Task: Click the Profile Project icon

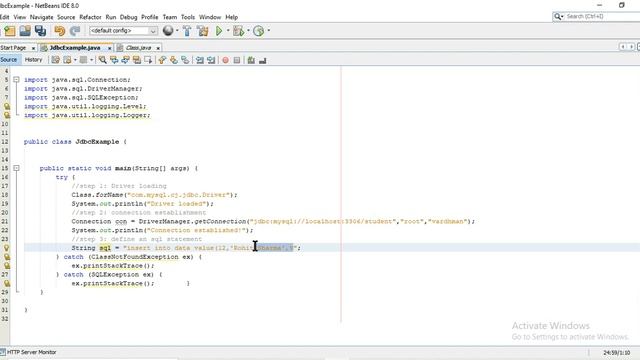Action: click(x=258, y=31)
